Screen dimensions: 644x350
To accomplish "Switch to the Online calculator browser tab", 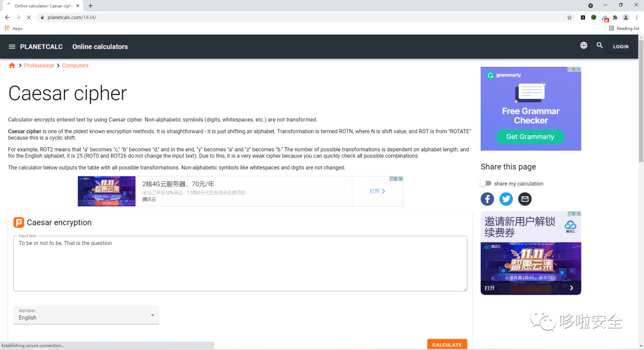I will 42,5.
